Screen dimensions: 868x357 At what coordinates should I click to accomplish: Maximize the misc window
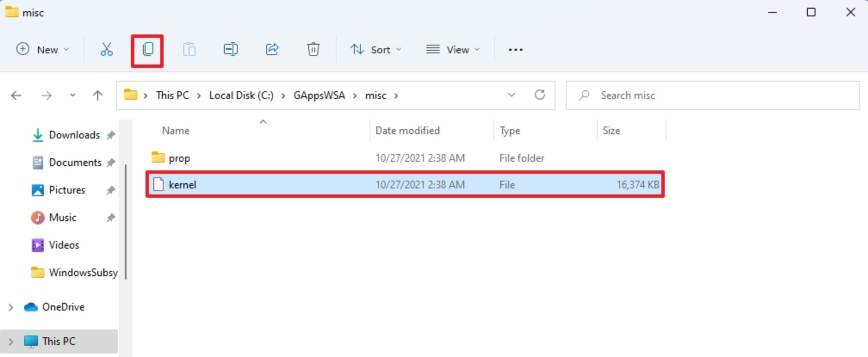tap(811, 12)
